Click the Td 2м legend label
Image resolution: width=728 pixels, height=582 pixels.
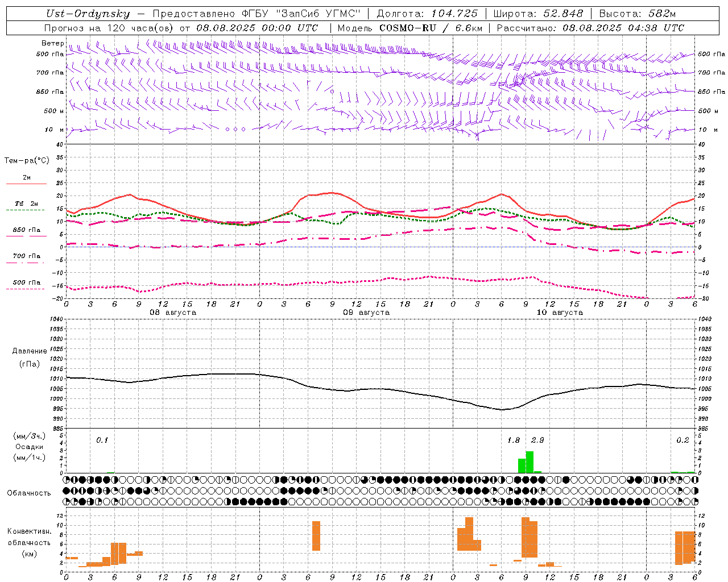[x=26, y=203]
